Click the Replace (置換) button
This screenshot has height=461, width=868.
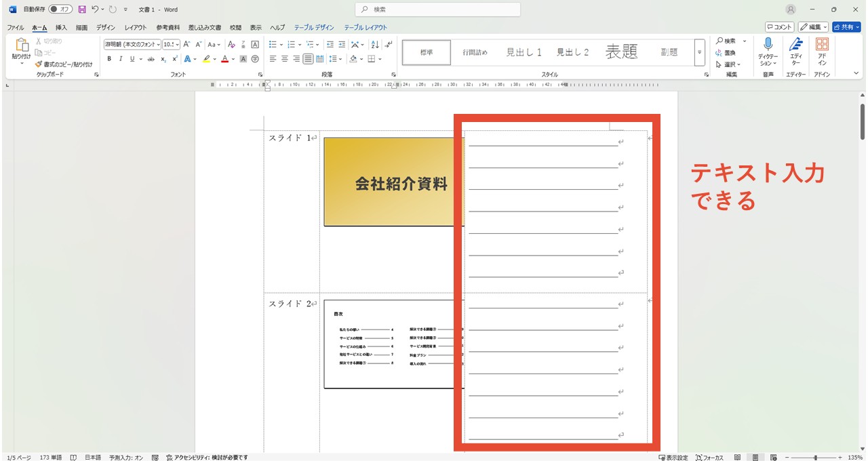tap(726, 52)
